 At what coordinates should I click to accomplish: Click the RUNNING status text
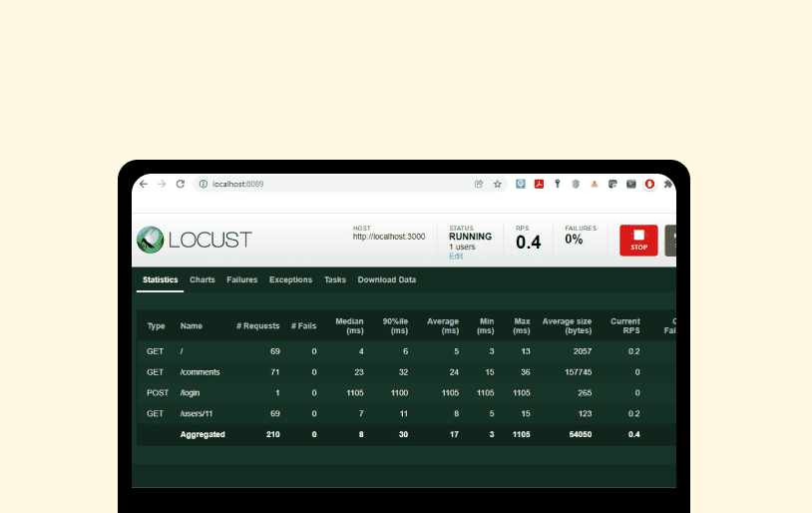click(470, 237)
